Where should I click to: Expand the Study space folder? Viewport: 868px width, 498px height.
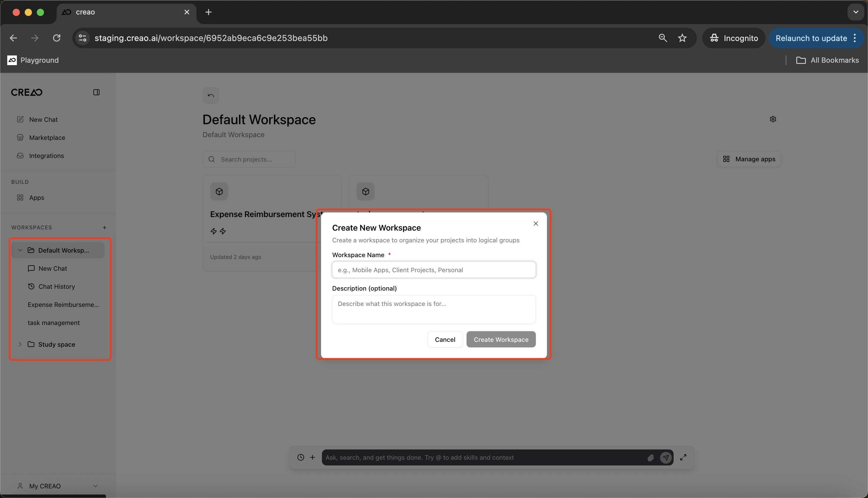coord(20,345)
